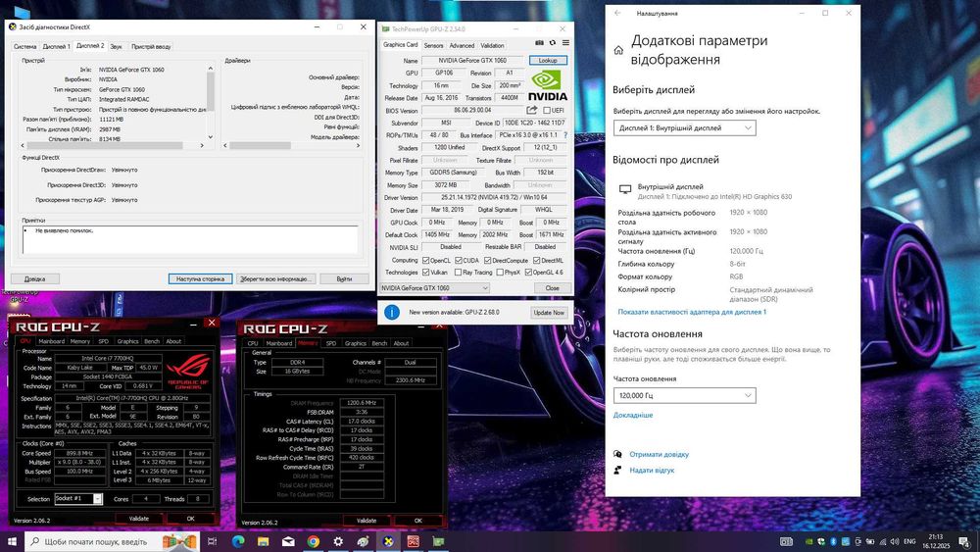
Task: Click the NVIDIA logo in GPU-Z
Action: tap(548, 85)
